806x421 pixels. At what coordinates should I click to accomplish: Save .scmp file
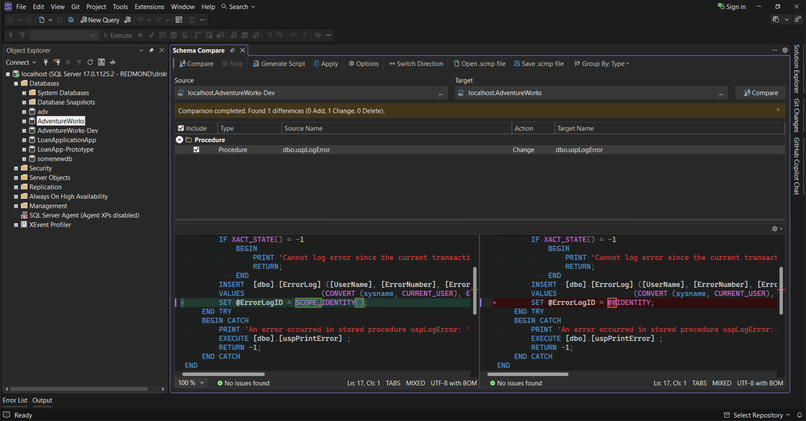pyautogui.click(x=539, y=64)
